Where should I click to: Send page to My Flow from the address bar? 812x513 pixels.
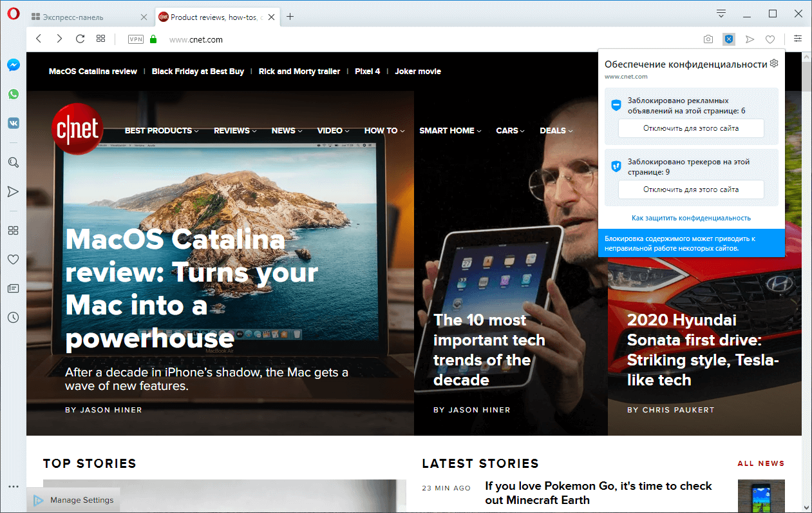[x=750, y=39]
